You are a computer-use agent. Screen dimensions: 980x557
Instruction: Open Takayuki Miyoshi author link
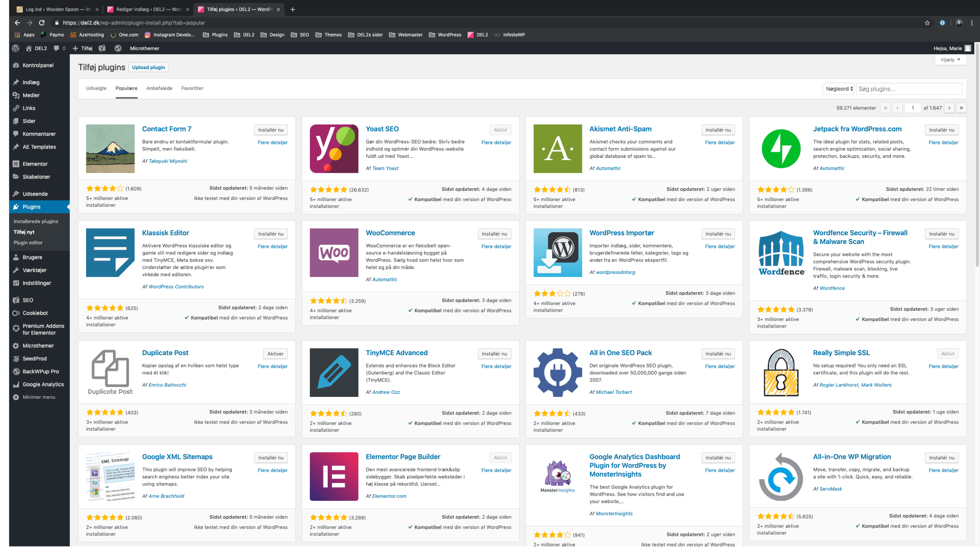tap(168, 161)
